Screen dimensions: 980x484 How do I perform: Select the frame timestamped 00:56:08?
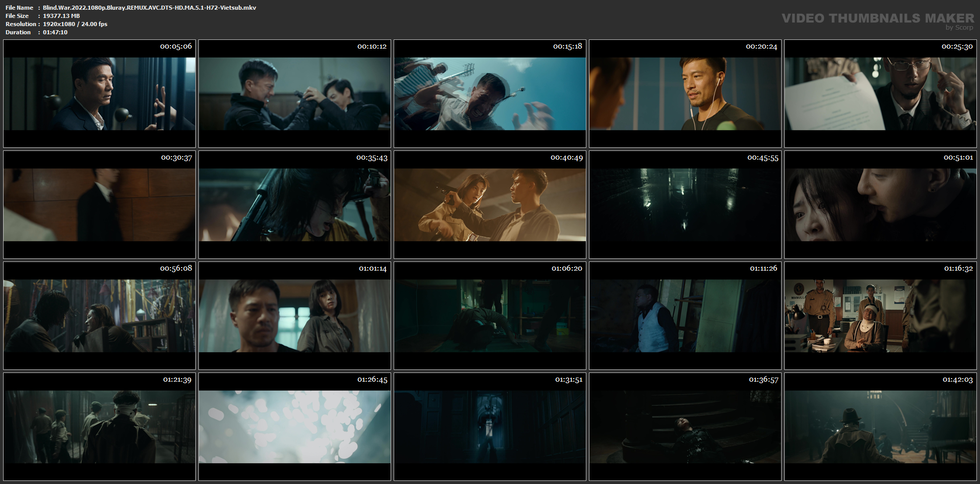click(x=99, y=316)
